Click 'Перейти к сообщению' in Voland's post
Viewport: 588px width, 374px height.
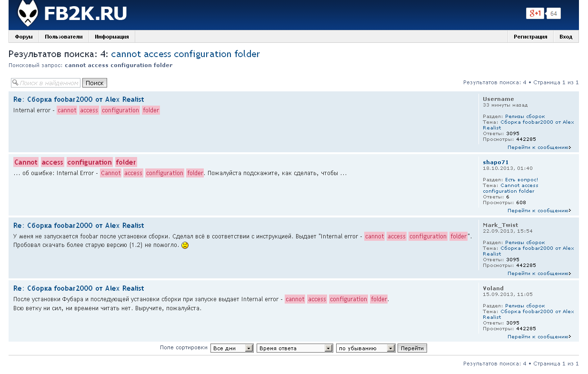(x=539, y=336)
